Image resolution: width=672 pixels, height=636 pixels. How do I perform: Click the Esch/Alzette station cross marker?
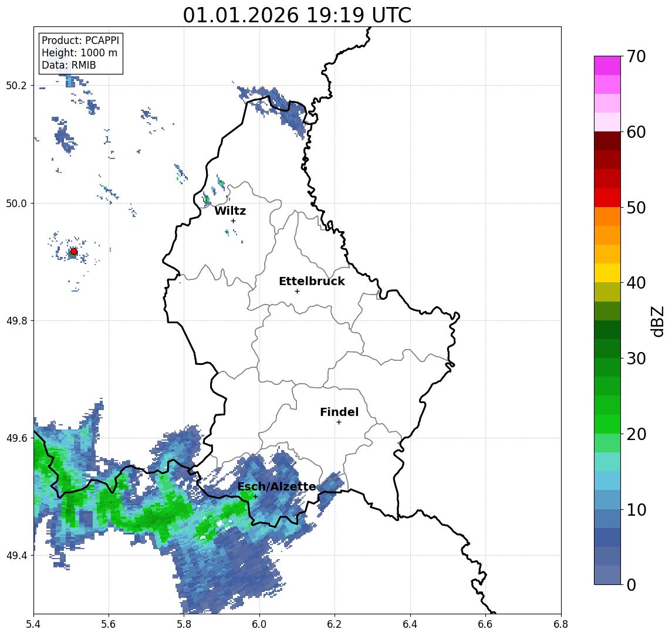pyautogui.click(x=255, y=497)
